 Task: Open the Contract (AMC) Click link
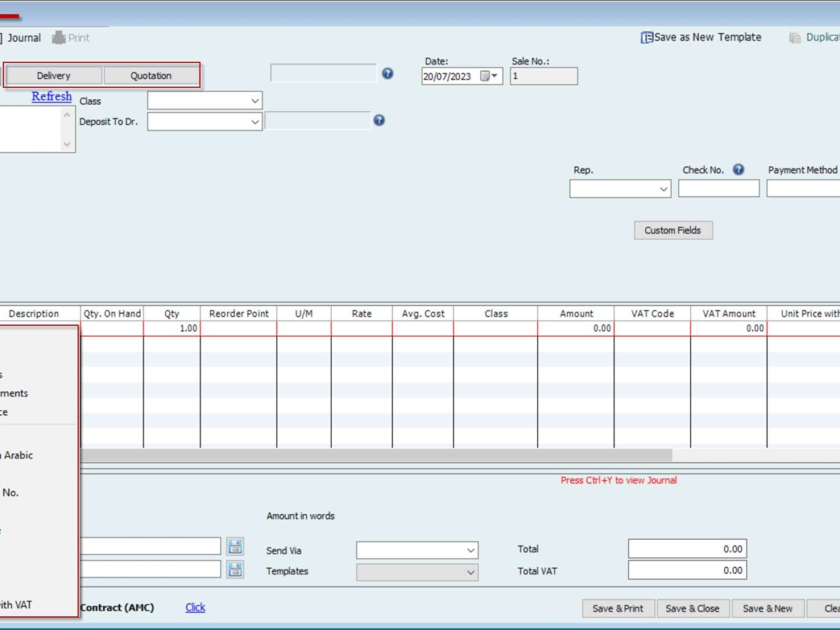tap(196, 608)
